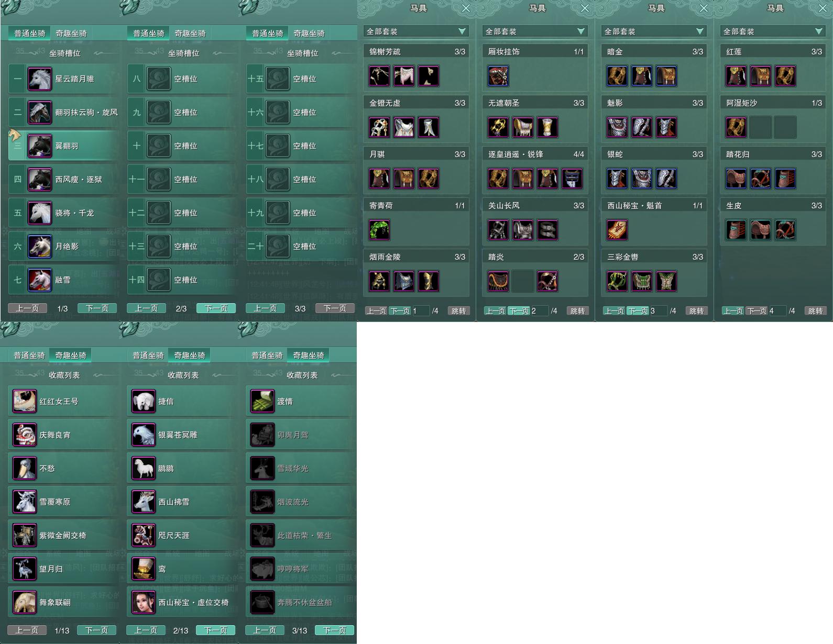
Task: Click 下一页 next to page 1/3
Action: point(97,308)
